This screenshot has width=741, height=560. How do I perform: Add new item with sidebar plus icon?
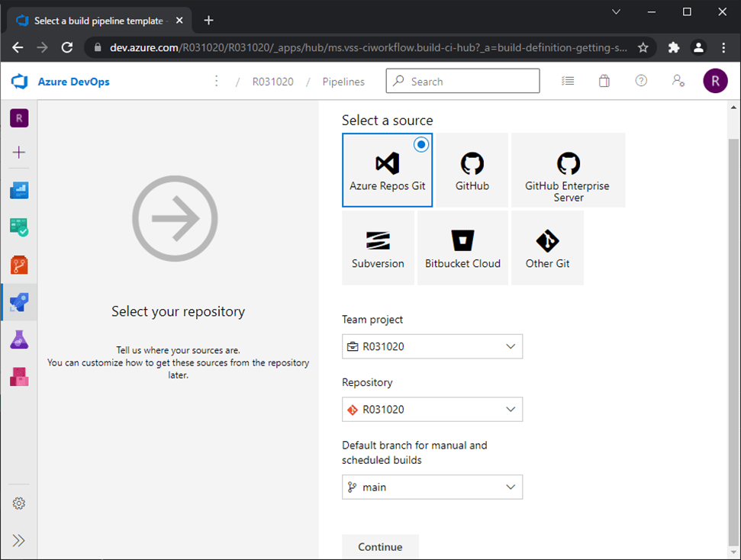[19, 152]
